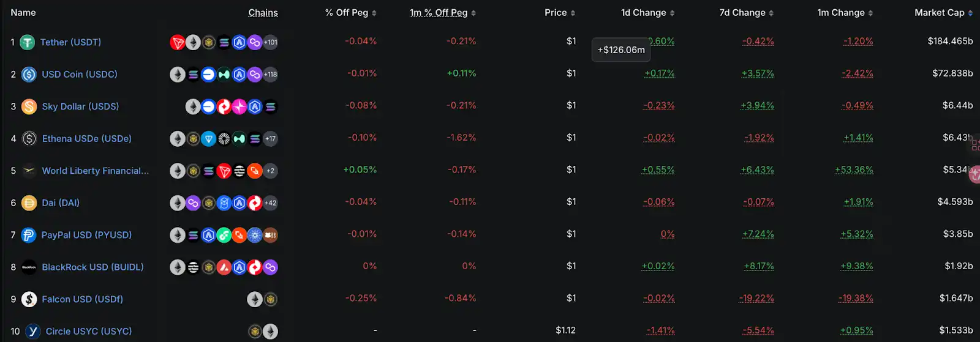The height and width of the screenshot is (342, 980).
Task: Click the Dai coin logo
Action: [29, 203]
